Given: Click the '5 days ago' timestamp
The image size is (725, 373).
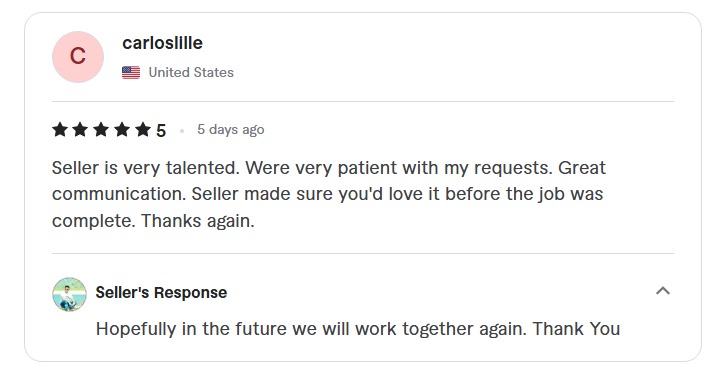Looking at the screenshot, I should click(x=231, y=129).
